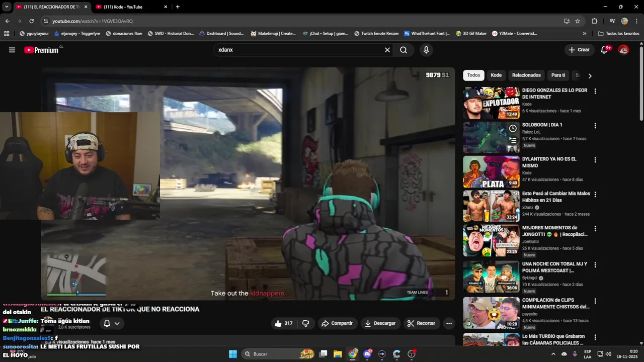Clear the xdanx search text
Screen dimensions: 644x362
[387, 50]
